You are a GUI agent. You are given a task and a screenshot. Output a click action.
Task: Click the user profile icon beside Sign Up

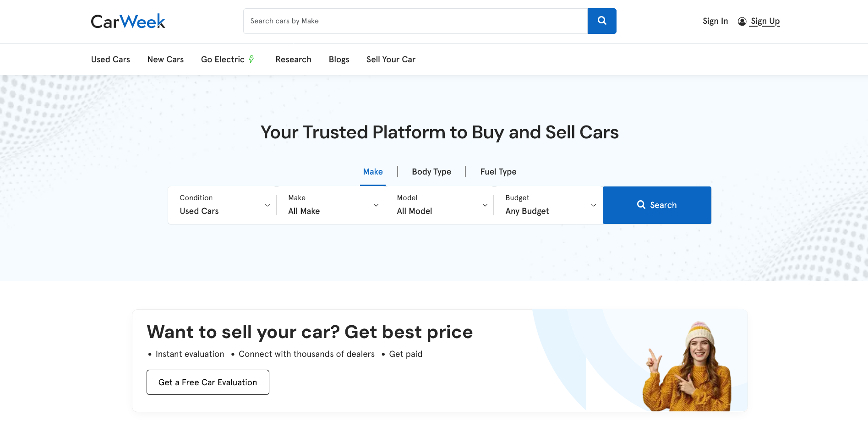[x=742, y=22]
